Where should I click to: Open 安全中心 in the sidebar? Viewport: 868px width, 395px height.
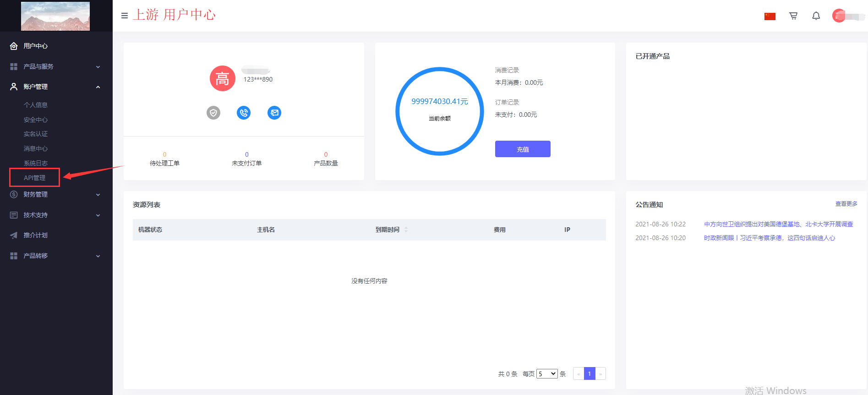pyautogui.click(x=36, y=120)
